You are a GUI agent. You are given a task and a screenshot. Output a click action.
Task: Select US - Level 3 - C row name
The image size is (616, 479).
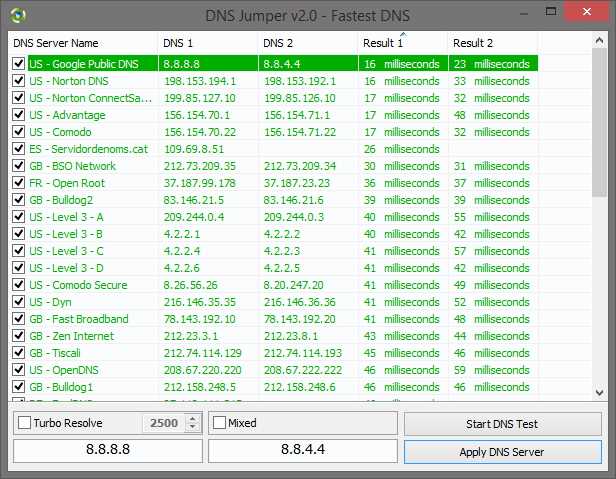(66, 251)
